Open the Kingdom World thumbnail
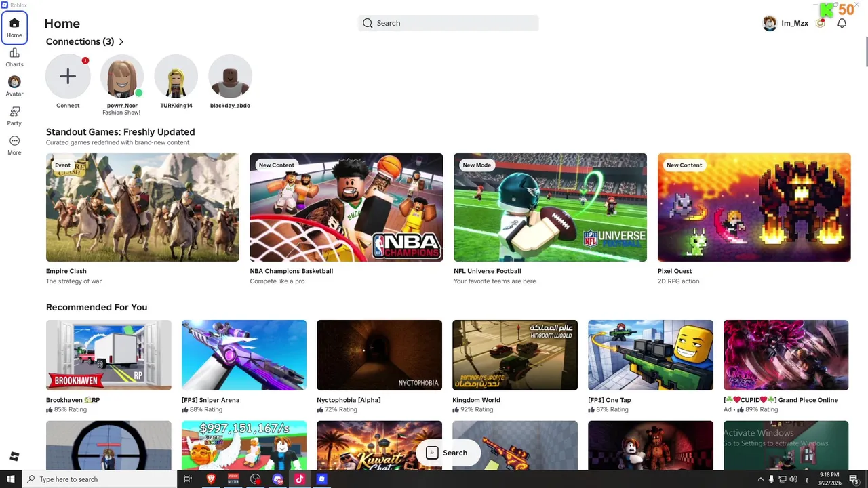The width and height of the screenshot is (868, 488). pyautogui.click(x=515, y=355)
